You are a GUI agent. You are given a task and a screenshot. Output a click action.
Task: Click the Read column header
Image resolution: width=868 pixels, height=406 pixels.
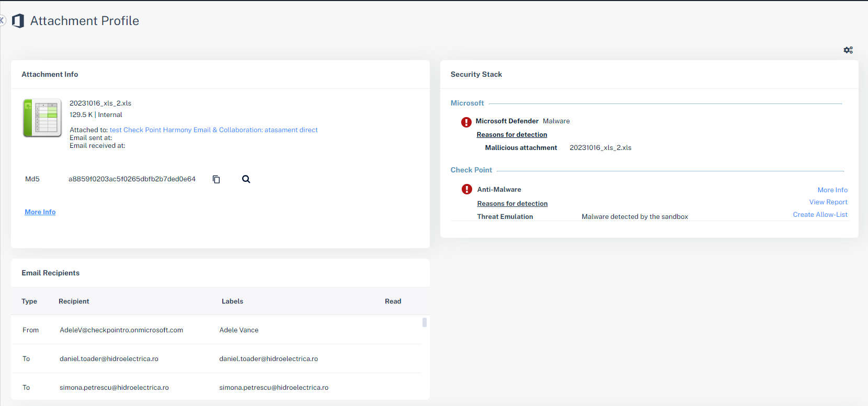coord(393,301)
